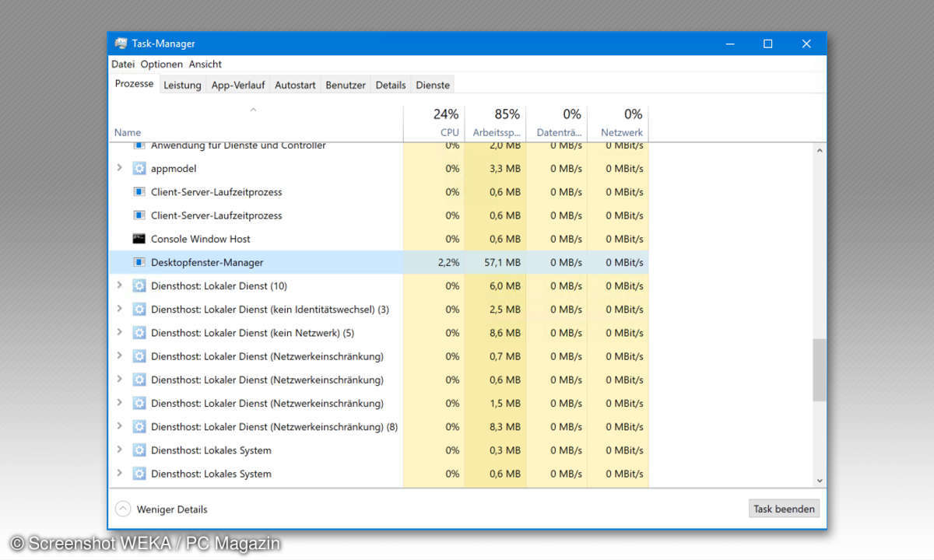The width and height of the screenshot is (934, 560).
Task: Click the 3,3 MB memory value
Action: point(506,168)
